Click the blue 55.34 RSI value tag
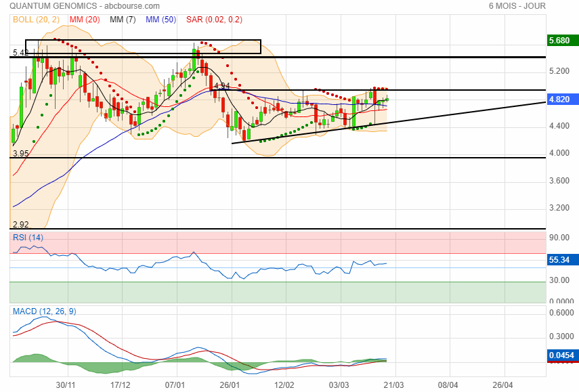 [x=562, y=260]
